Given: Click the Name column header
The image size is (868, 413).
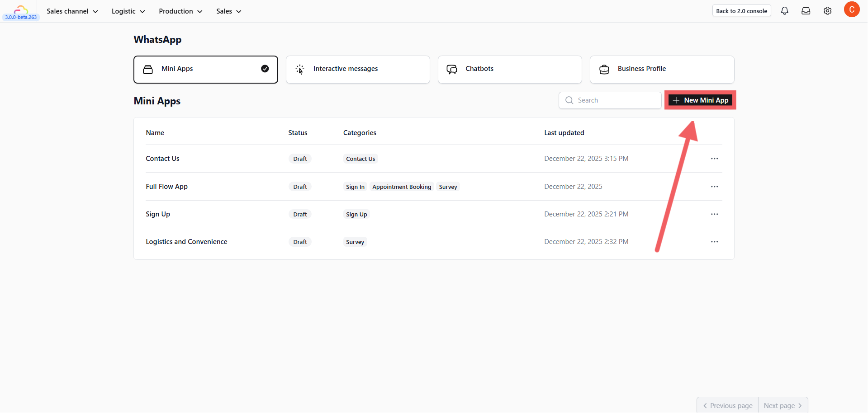Looking at the screenshot, I should click(155, 133).
